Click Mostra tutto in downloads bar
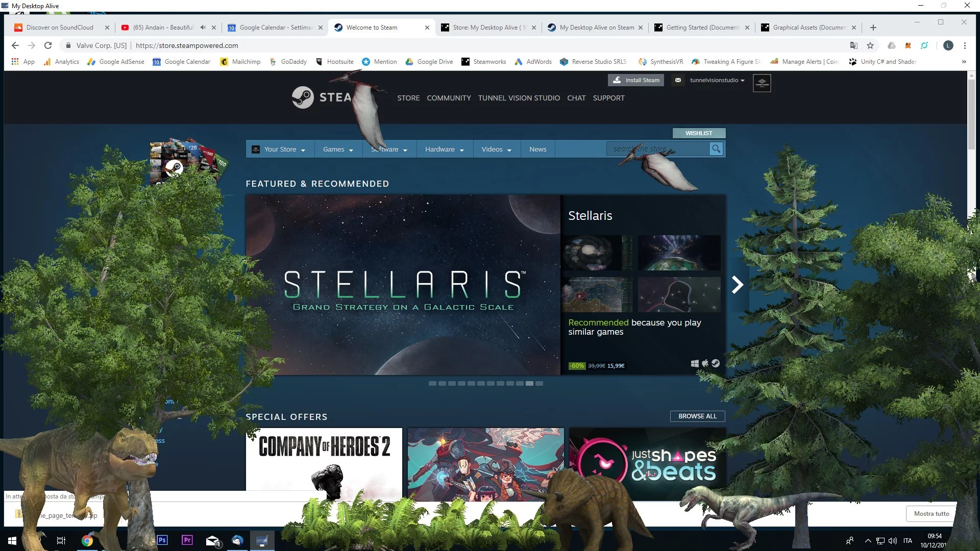The image size is (980, 551). click(x=931, y=514)
